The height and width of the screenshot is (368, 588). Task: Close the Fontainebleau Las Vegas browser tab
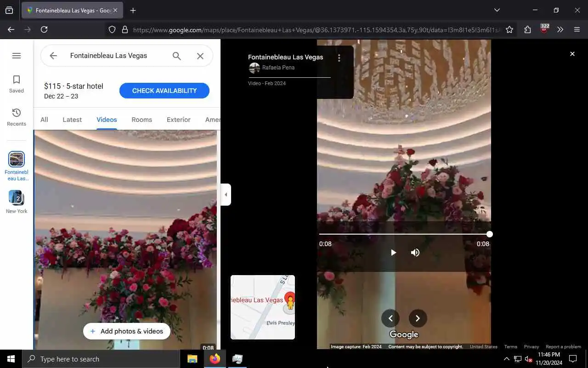(x=115, y=10)
